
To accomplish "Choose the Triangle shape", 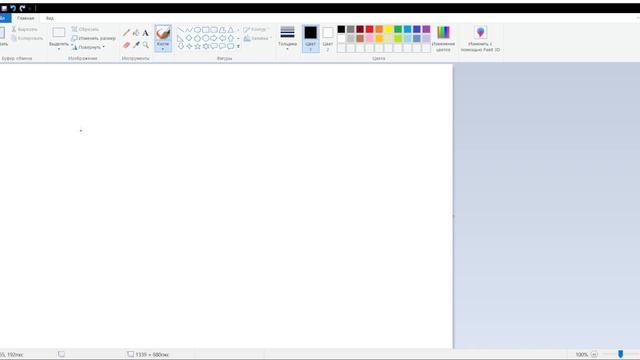I will 231,30.
